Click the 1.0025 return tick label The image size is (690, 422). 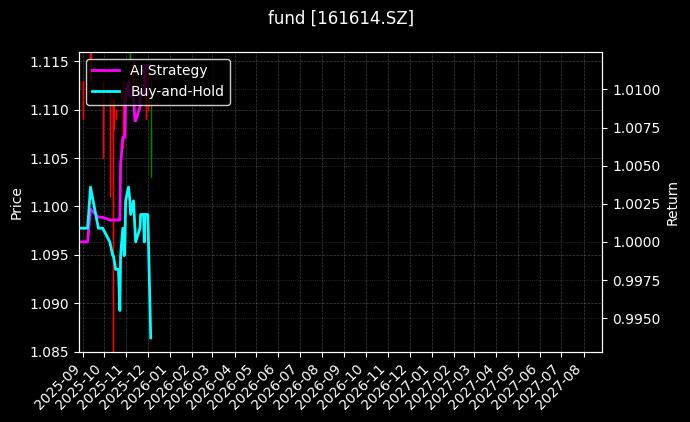click(636, 204)
